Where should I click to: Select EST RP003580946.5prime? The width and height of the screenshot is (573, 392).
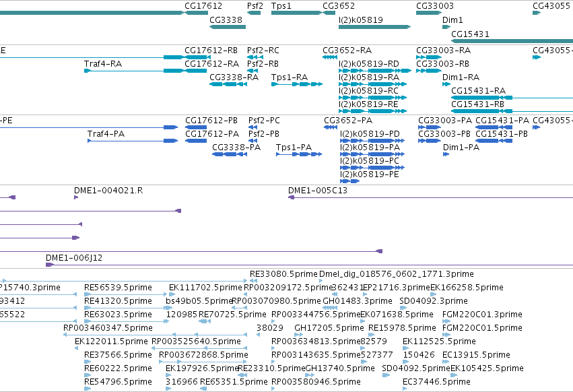point(316,382)
